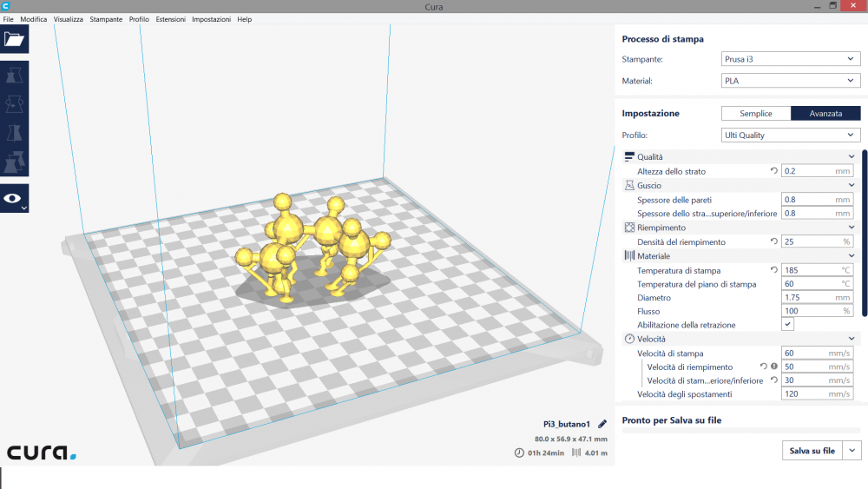Click the Salva su file button
Screen dimensions: 868x489
pyautogui.click(x=812, y=451)
